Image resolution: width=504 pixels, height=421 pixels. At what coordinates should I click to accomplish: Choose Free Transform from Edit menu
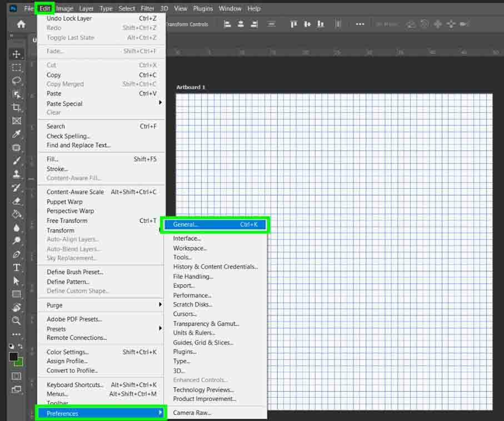pyautogui.click(x=101, y=220)
